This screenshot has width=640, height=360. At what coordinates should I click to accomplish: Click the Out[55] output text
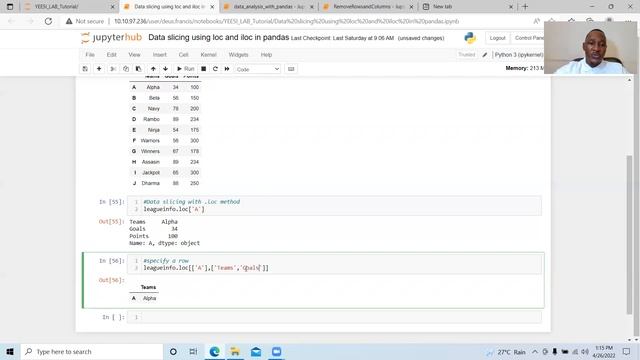tap(164, 232)
